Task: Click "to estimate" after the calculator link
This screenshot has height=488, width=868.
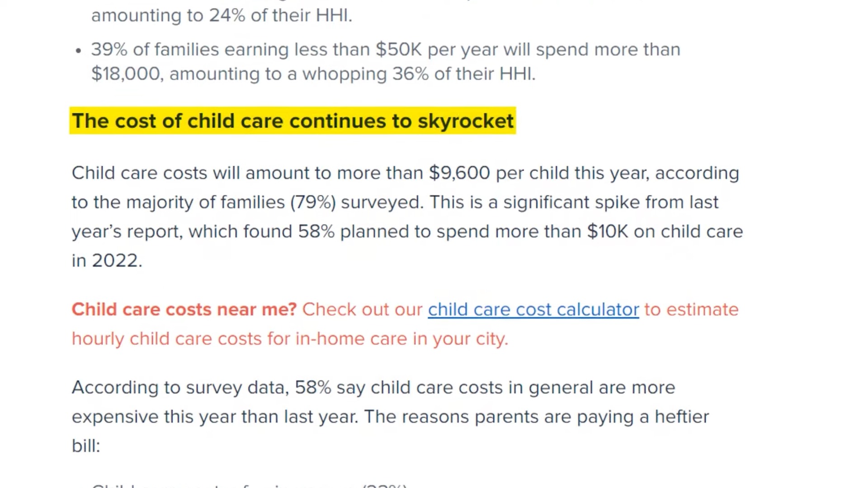Action: coord(691,310)
